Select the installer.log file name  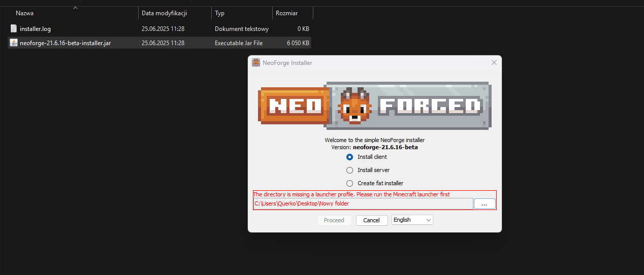point(35,29)
